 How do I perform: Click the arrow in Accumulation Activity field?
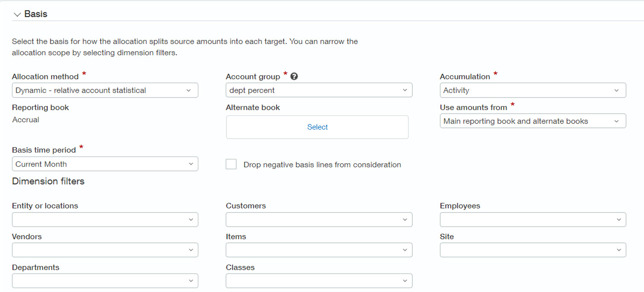pos(616,91)
